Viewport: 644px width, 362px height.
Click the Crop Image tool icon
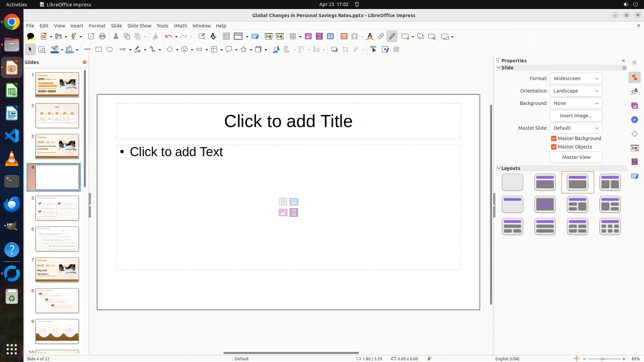coord(345,50)
